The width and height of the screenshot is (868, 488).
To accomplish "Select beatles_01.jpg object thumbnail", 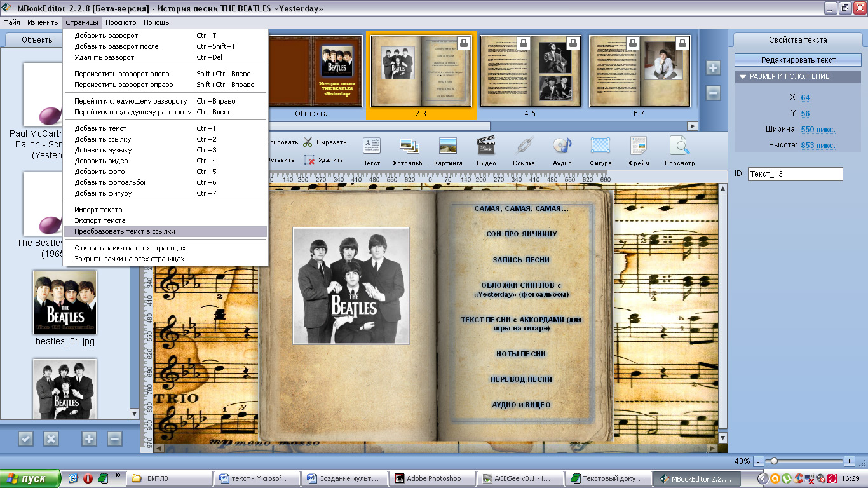I will pos(65,302).
